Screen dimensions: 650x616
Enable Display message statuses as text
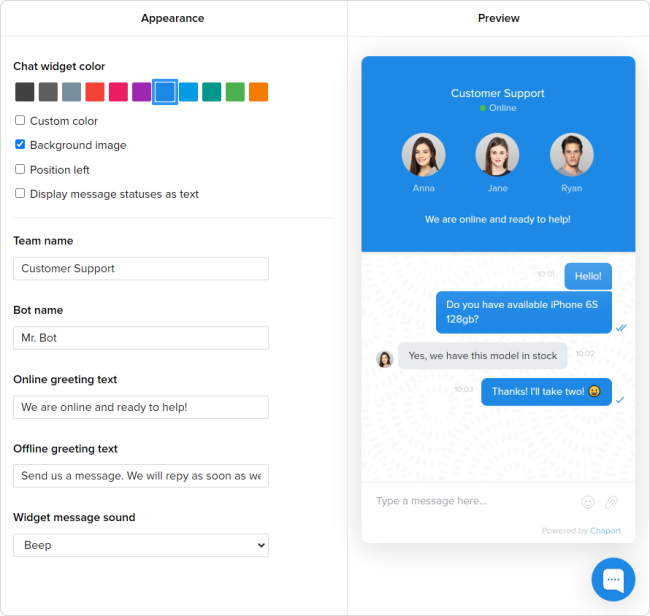point(20,194)
